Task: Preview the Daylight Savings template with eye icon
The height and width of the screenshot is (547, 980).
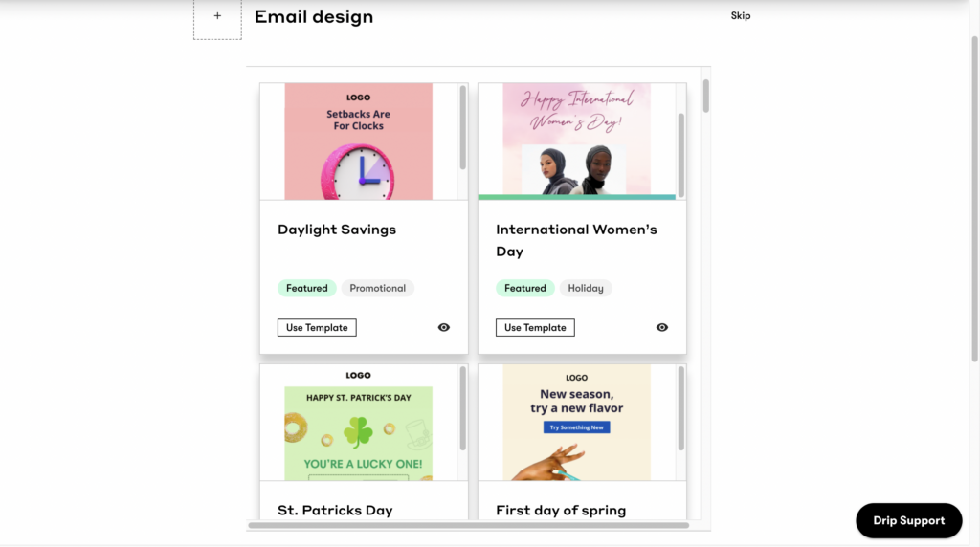Action: pos(444,327)
